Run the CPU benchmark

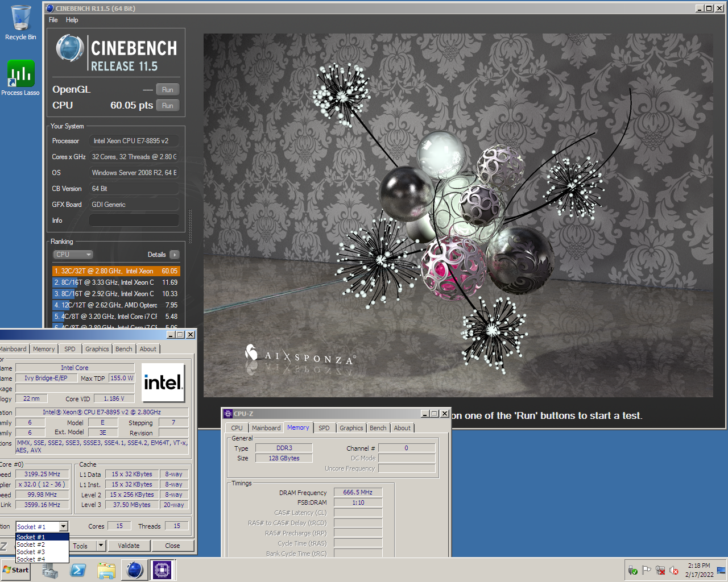167,106
